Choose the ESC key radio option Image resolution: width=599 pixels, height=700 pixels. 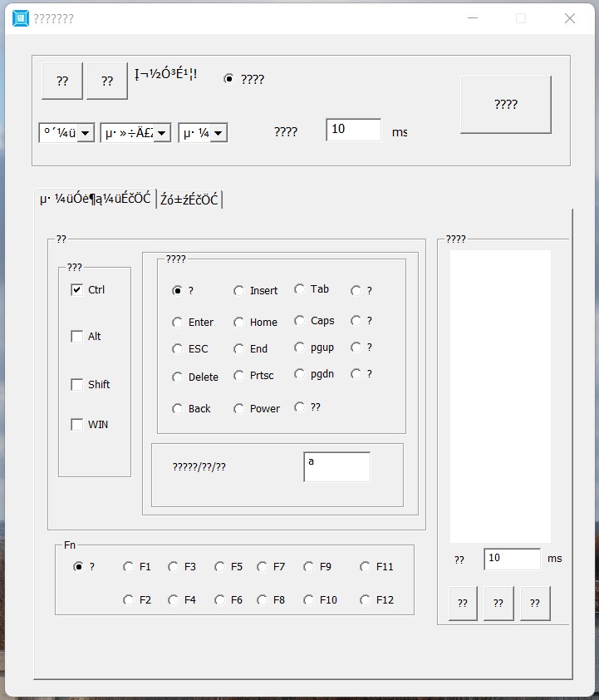178,349
